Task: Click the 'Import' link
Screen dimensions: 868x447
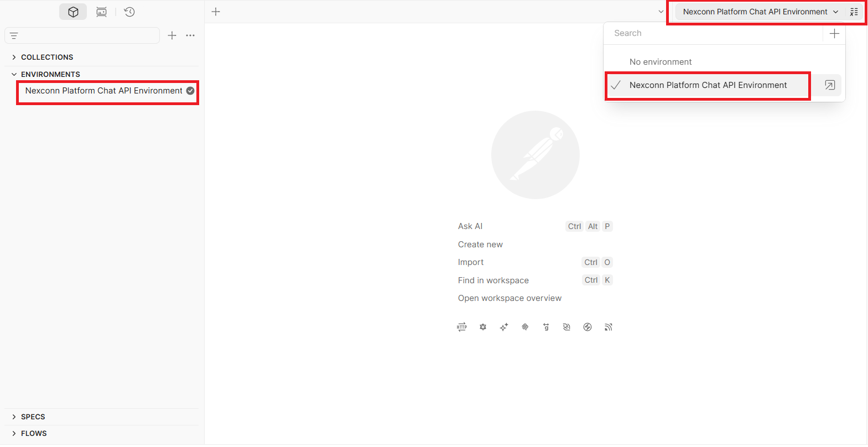Action: click(x=471, y=262)
